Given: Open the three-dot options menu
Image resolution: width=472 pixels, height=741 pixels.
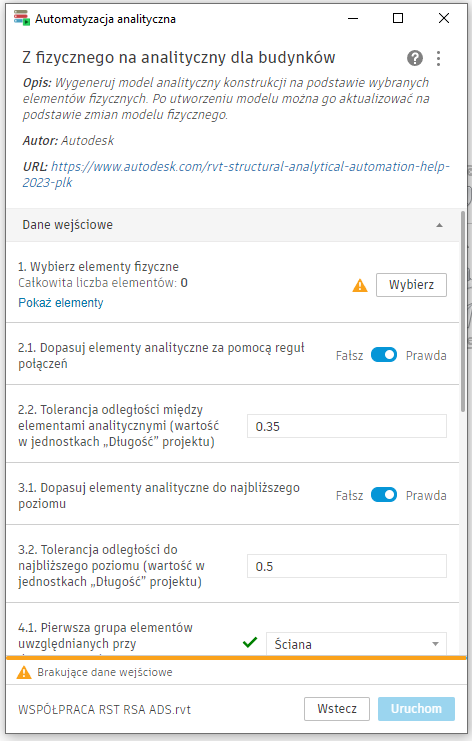Looking at the screenshot, I should (438, 58).
